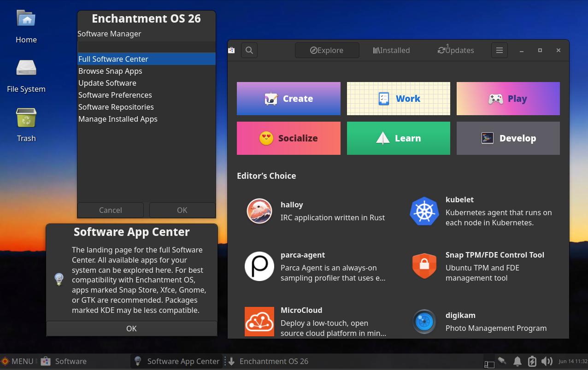Select Manage Installed Apps list entry
Image resolution: width=588 pixels, height=370 pixels.
[147, 119]
